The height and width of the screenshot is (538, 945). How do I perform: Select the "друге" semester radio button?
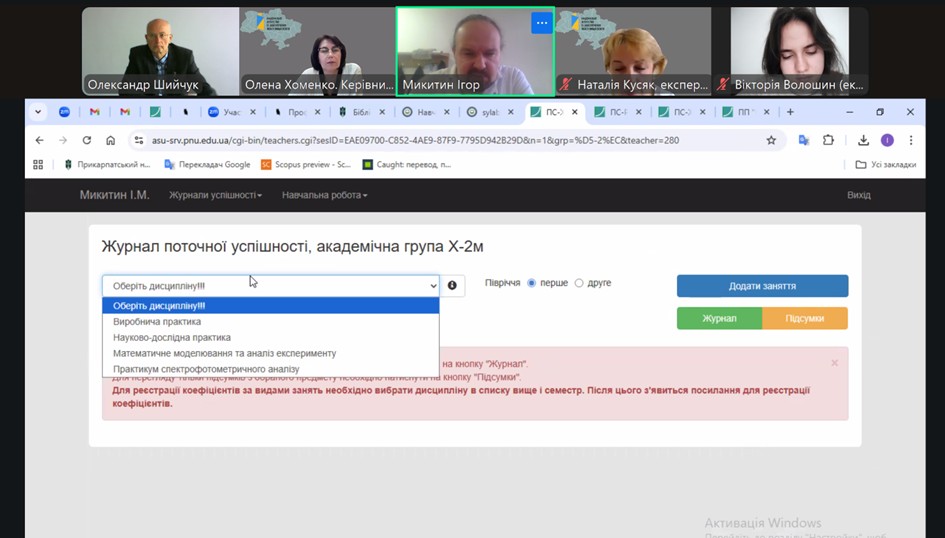point(579,283)
